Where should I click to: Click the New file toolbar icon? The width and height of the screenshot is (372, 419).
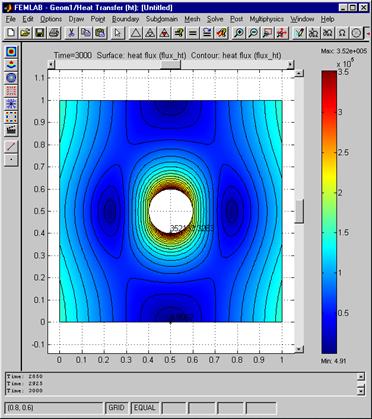(11, 33)
